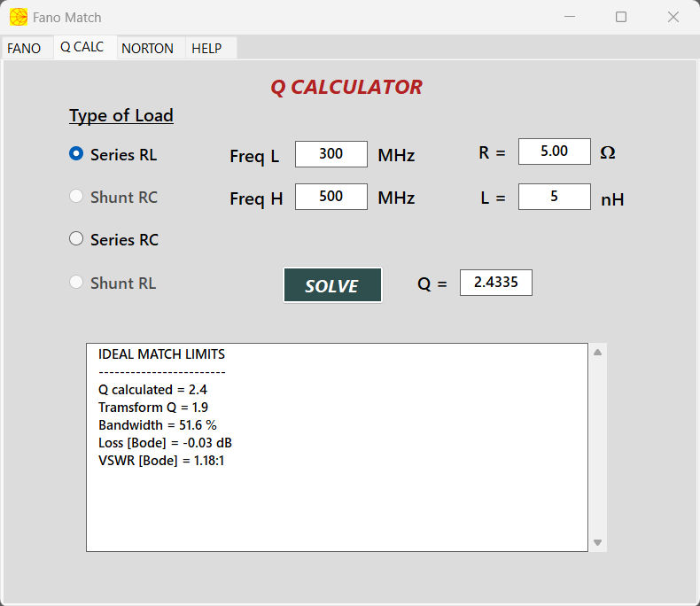Click the Q result field
This screenshot has width=700, height=606.
(x=495, y=284)
